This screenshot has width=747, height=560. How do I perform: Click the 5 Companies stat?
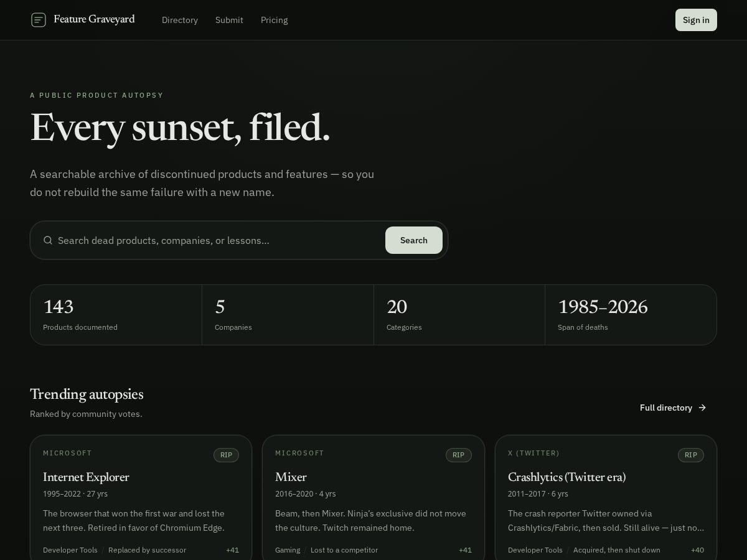coord(288,315)
